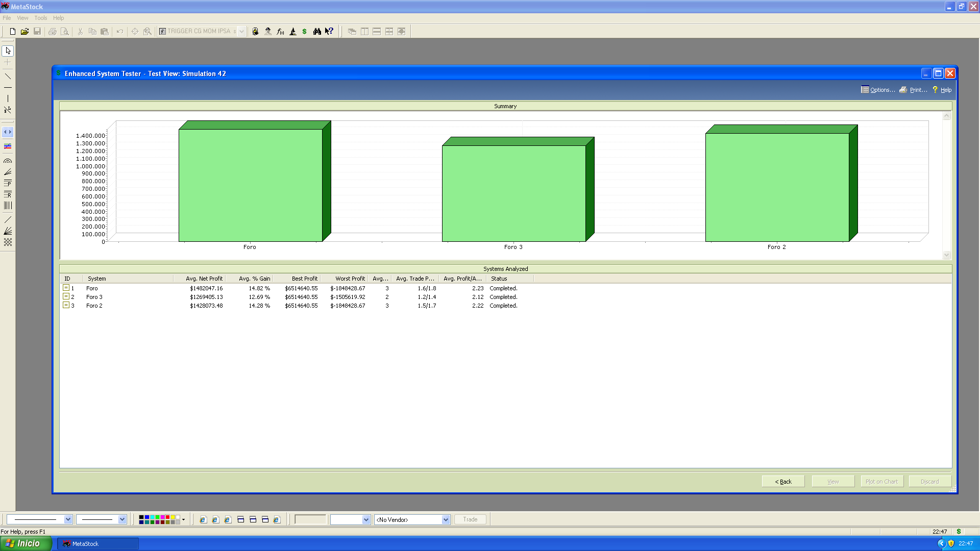
Task: Select the arrow pointer tool
Action: [8, 51]
